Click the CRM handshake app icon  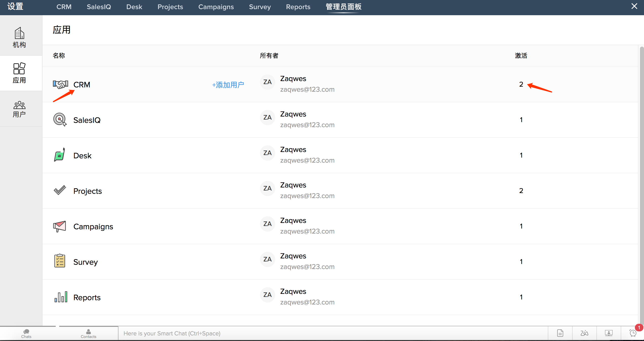[60, 84]
